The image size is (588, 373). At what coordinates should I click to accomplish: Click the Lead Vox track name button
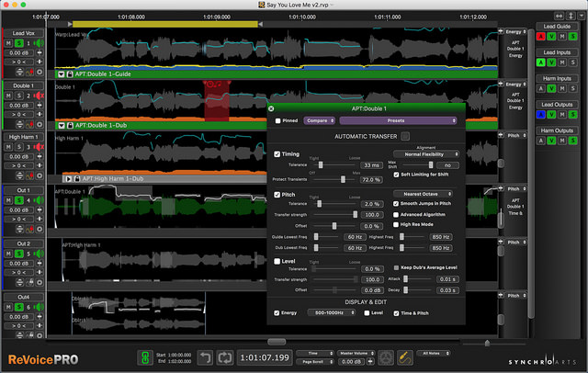pyautogui.click(x=23, y=33)
